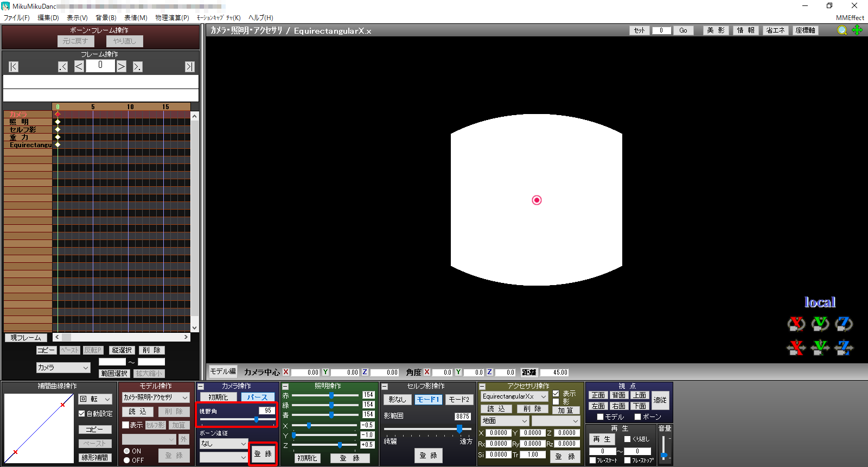Go to previous keyframe (.< button)
Viewport: 868px width, 467px height.
63,67
